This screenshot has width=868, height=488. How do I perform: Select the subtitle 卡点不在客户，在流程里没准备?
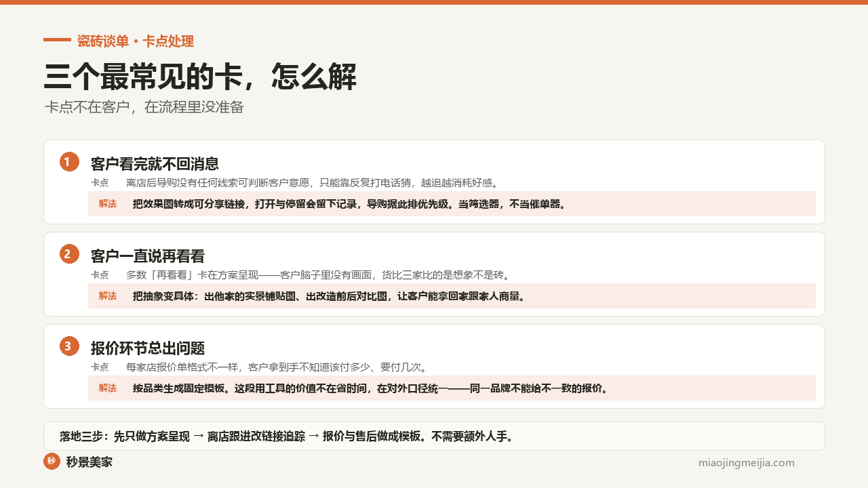[144, 107]
